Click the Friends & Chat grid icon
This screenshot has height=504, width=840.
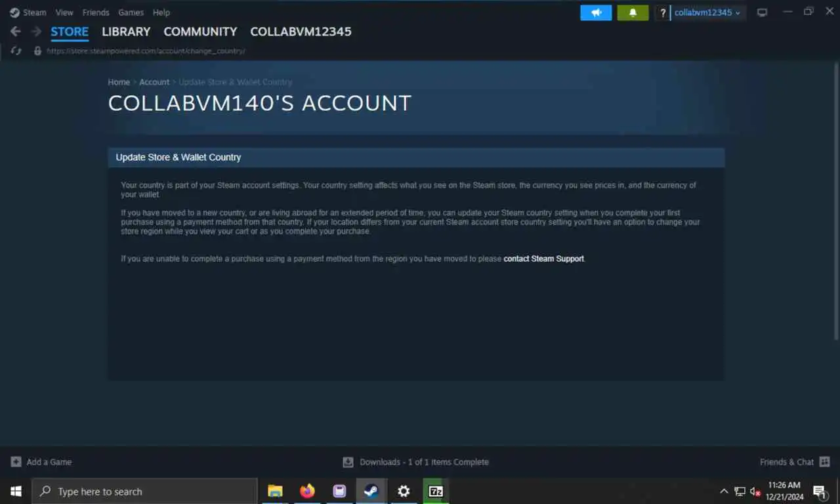[825, 462]
